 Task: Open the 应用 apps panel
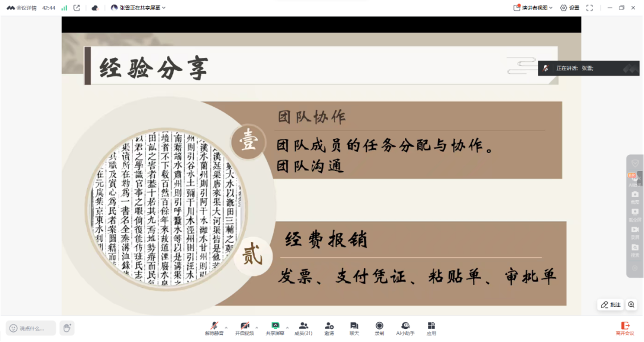click(x=431, y=328)
